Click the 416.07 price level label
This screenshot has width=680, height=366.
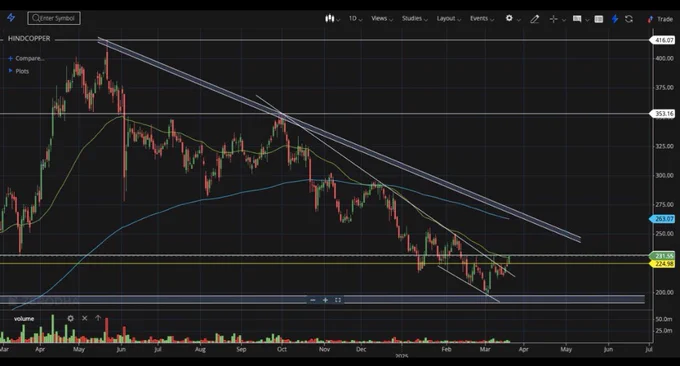(663, 40)
